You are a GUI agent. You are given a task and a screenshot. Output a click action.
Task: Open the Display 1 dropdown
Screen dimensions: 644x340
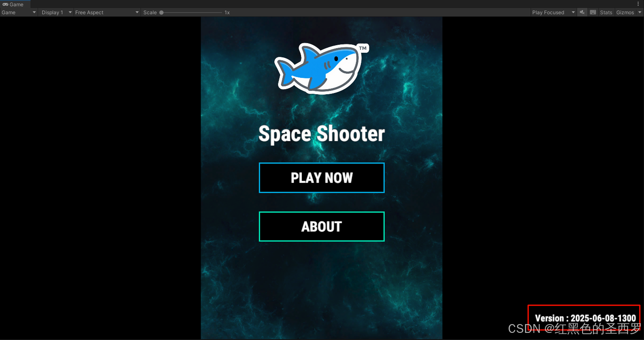click(x=56, y=13)
